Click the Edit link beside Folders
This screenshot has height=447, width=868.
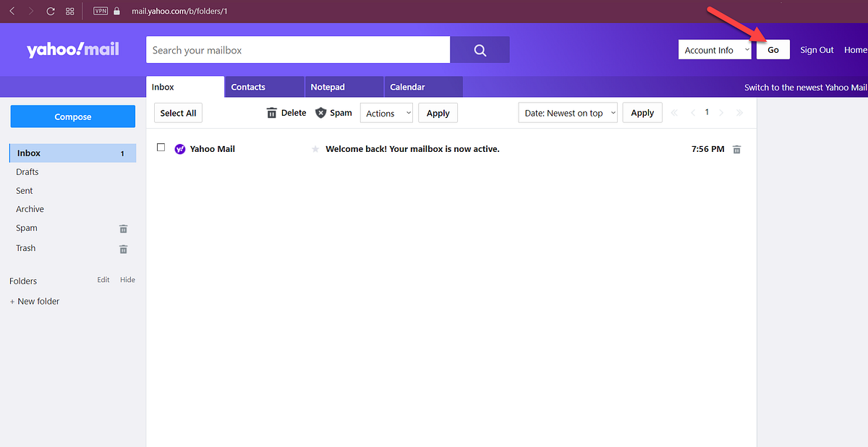(103, 280)
